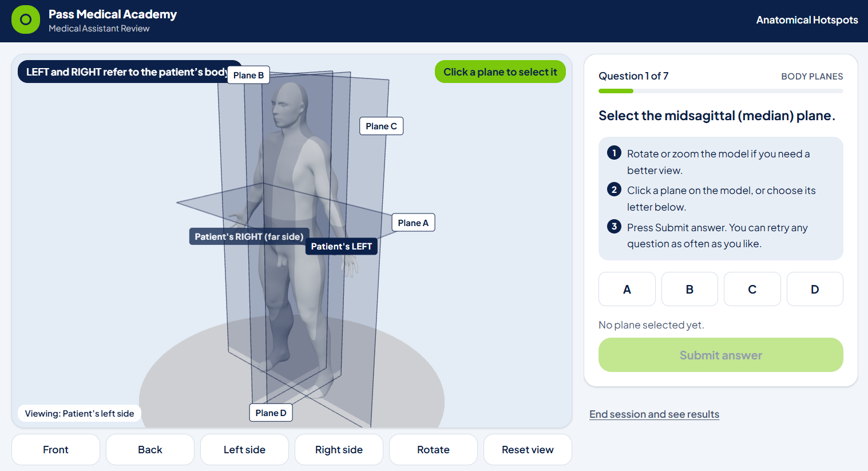Choose answer letter B
This screenshot has height=471, width=868.
(689, 289)
